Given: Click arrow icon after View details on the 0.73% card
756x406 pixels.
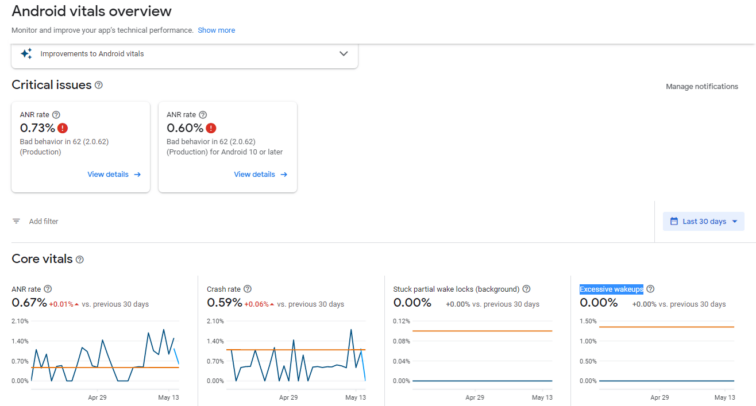Looking at the screenshot, I should [x=137, y=175].
